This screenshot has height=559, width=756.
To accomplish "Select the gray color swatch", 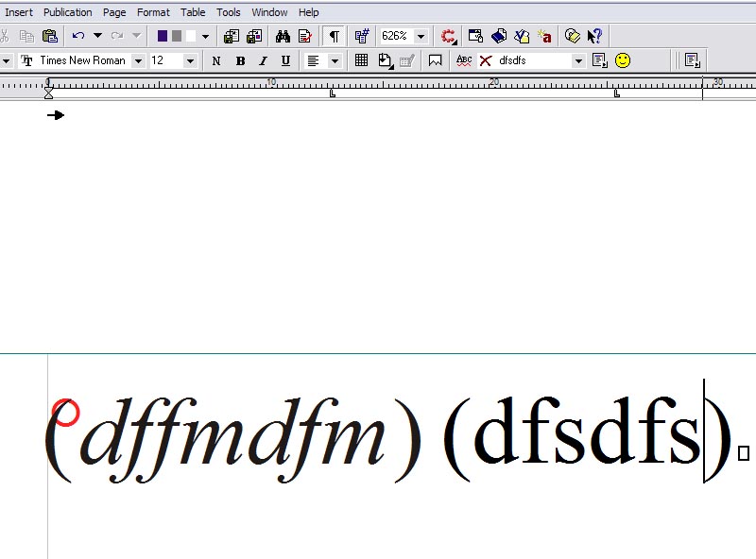I will click(177, 36).
